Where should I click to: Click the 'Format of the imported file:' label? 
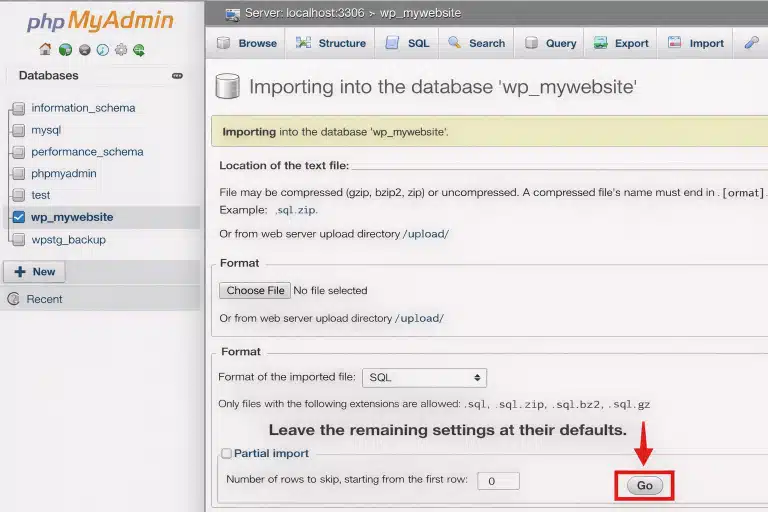[x=287, y=377]
